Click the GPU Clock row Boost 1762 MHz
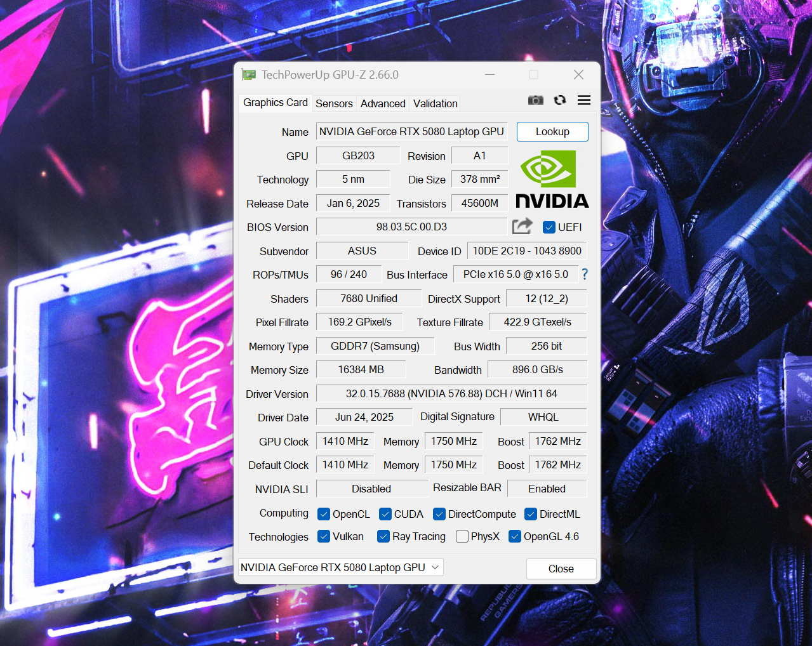Viewport: 812px width, 646px height. (558, 441)
